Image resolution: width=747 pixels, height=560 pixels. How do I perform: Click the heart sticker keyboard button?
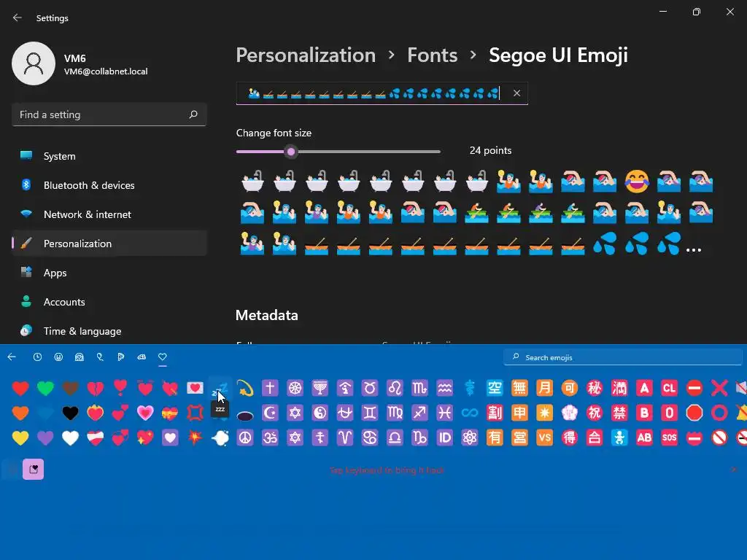(x=34, y=470)
